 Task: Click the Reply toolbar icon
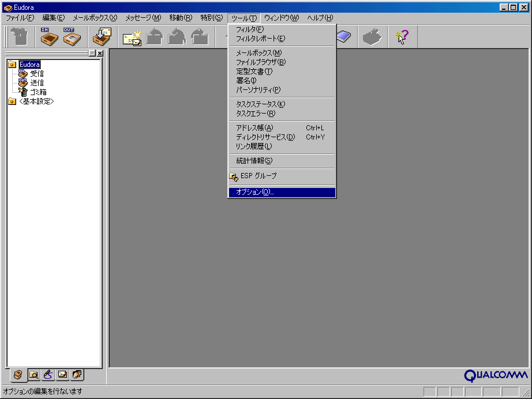pos(155,36)
